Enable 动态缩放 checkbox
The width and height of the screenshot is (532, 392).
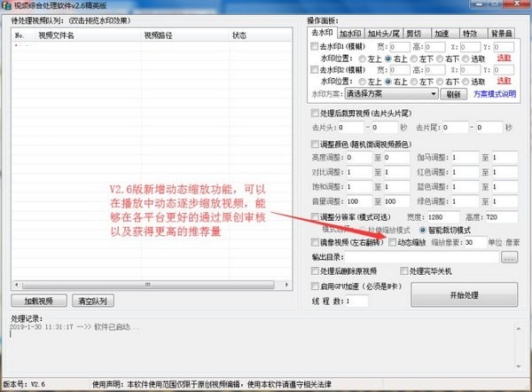(x=392, y=242)
